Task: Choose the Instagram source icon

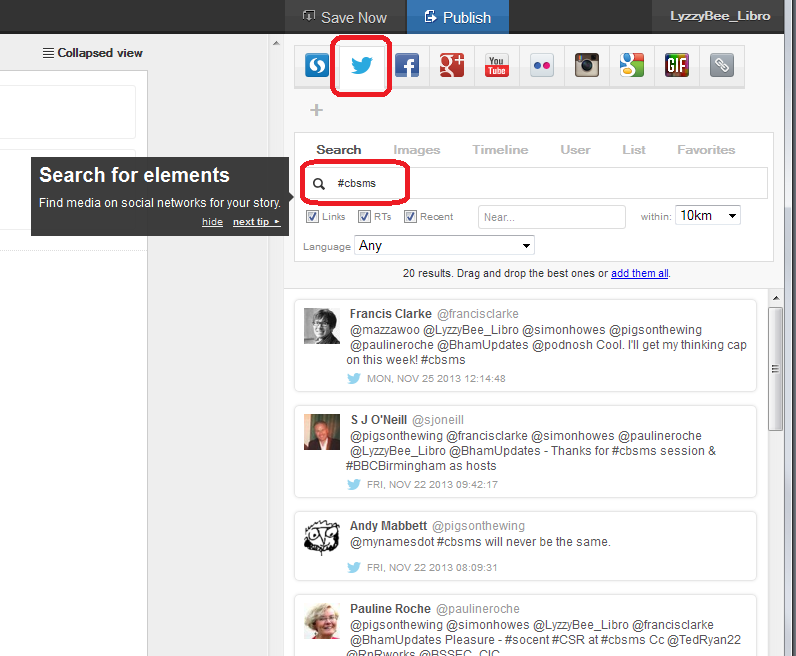Action: pos(586,66)
